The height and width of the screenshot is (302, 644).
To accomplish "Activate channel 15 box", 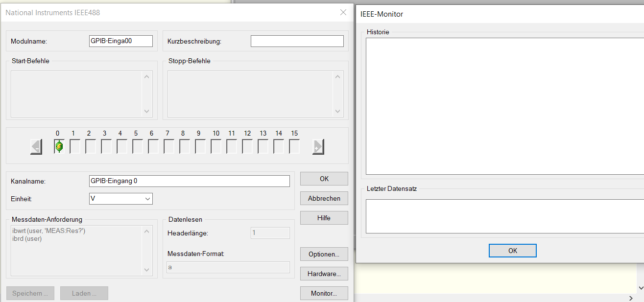I will [x=294, y=146].
